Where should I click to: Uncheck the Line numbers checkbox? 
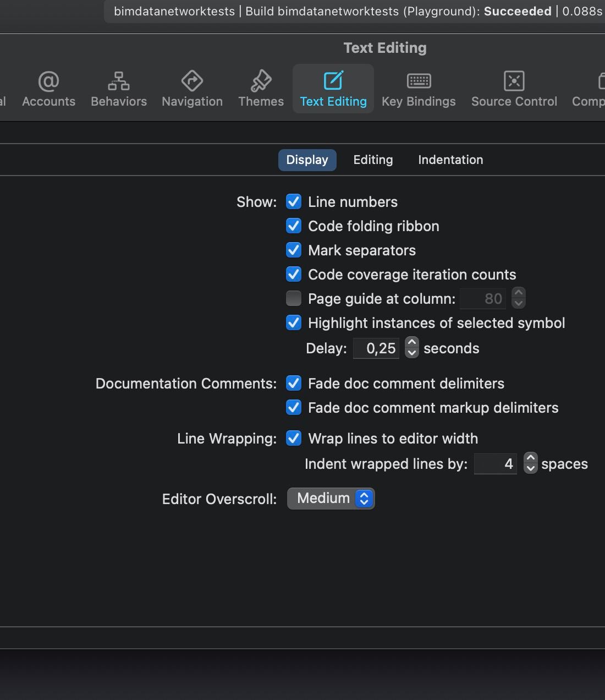coord(294,202)
